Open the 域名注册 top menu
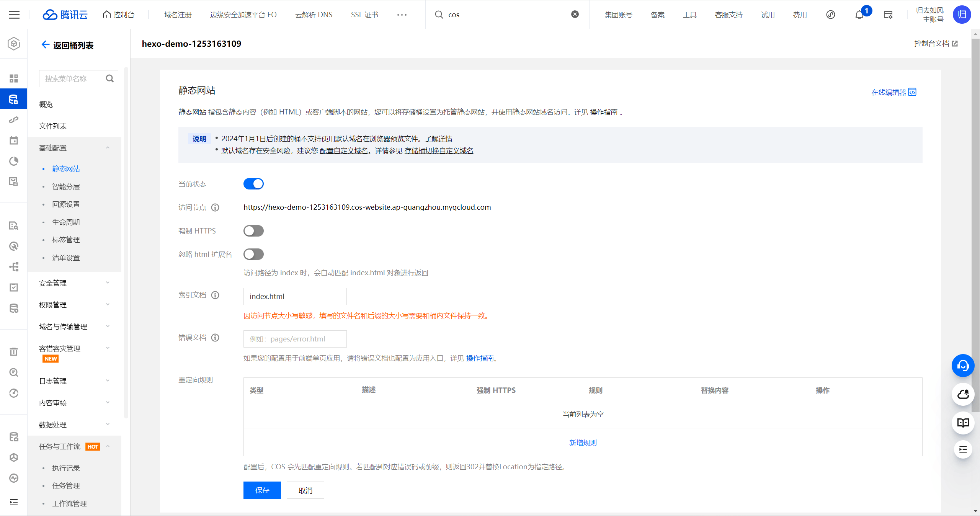The image size is (980, 516). [x=178, y=15]
